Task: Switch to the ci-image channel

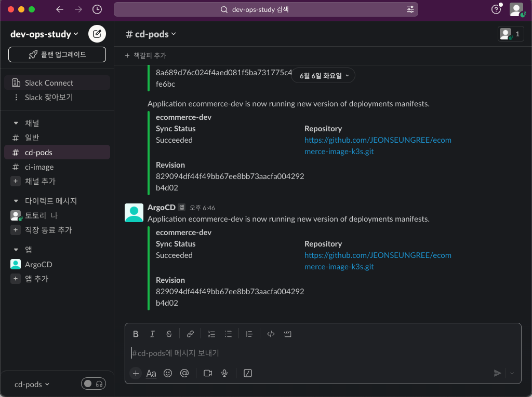Action: 57,167
